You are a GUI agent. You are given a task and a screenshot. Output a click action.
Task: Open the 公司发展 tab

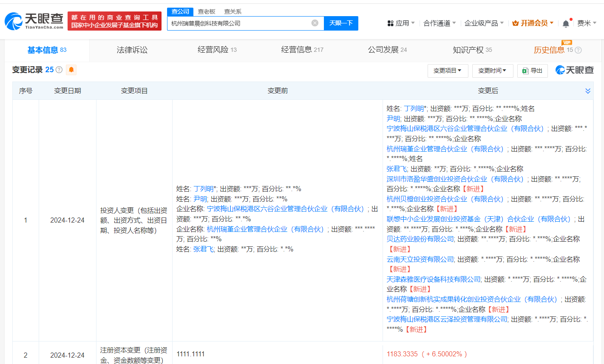(x=387, y=50)
